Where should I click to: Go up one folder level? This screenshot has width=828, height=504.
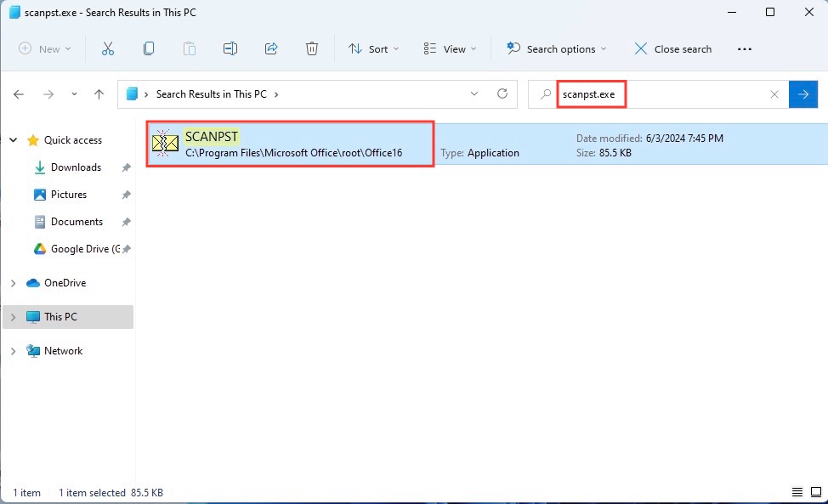coord(99,94)
